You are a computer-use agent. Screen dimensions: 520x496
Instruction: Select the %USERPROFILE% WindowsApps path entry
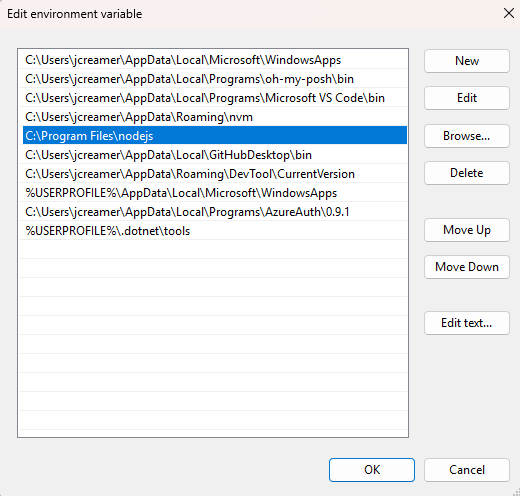click(x=213, y=193)
